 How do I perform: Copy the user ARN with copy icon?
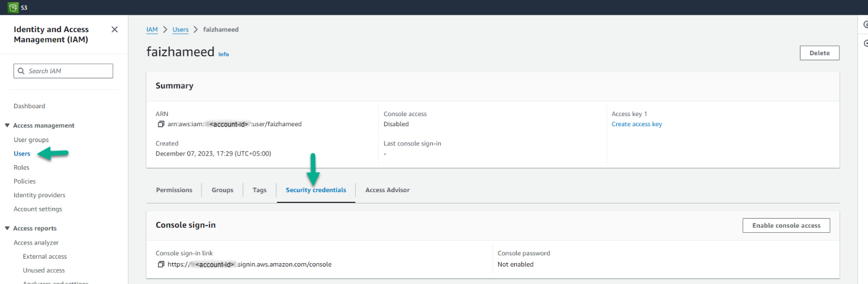point(161,124)
